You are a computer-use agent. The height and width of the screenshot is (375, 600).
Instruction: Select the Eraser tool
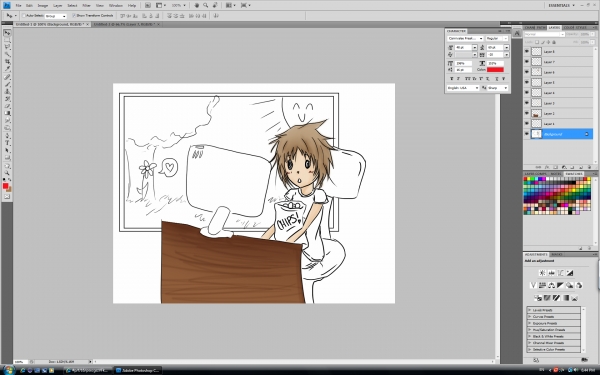point(7,106)
